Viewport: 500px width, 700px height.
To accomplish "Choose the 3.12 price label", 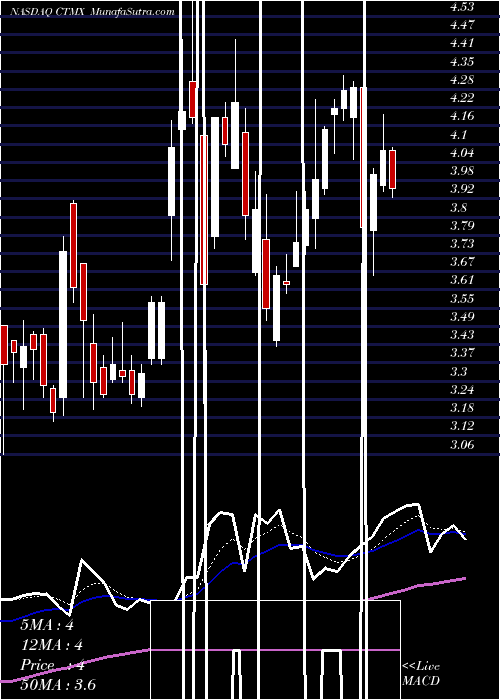I will (x=462, y=426).
